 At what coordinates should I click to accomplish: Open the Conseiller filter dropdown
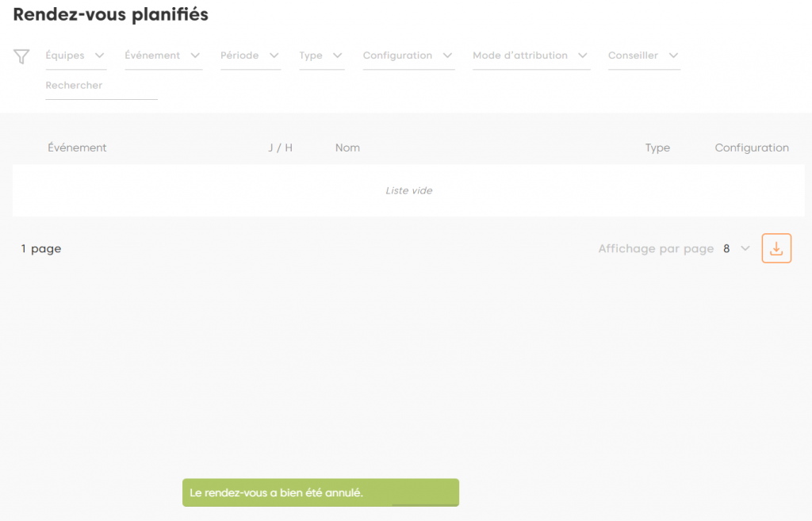tap(643, 56)
